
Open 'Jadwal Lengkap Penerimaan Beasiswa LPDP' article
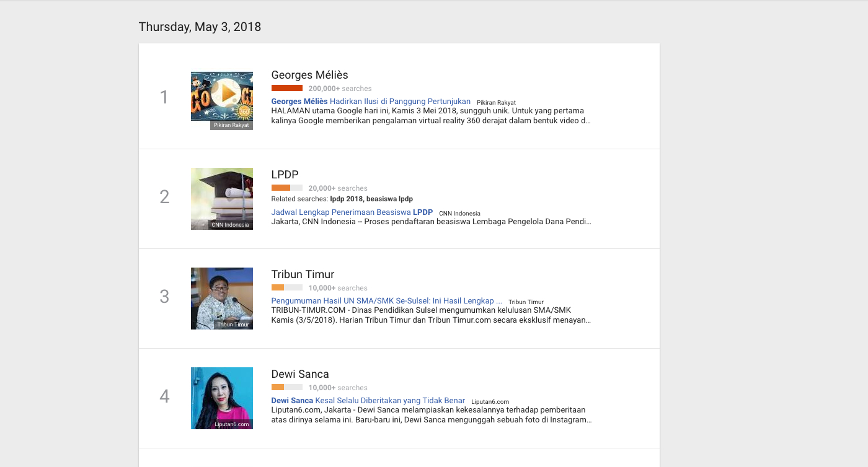[352, 212]
